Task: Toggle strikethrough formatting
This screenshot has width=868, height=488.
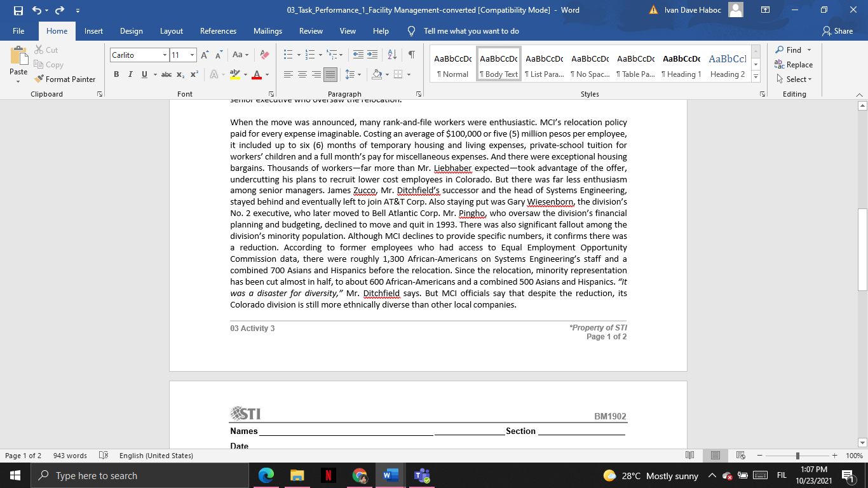Action: coord(166,74)
